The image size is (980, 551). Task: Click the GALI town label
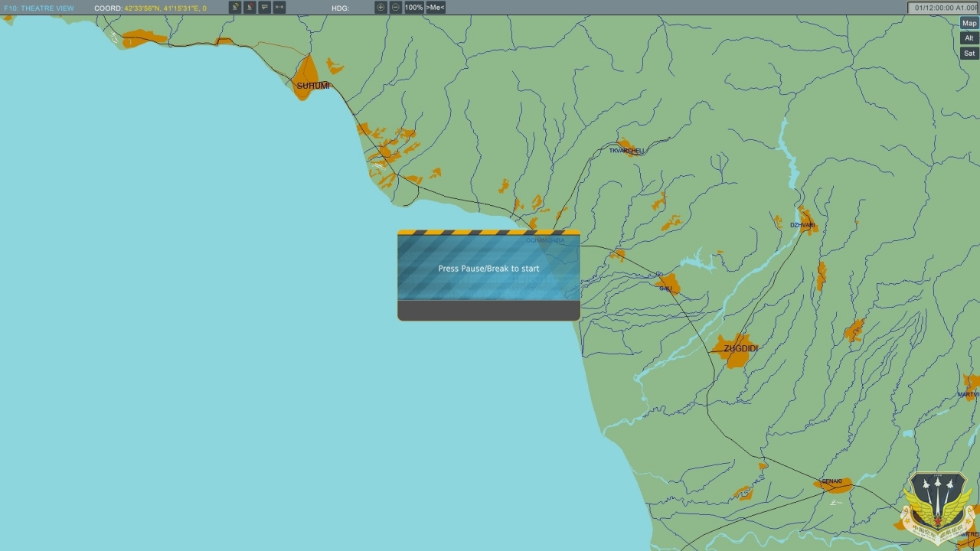(x=665, y=289)
